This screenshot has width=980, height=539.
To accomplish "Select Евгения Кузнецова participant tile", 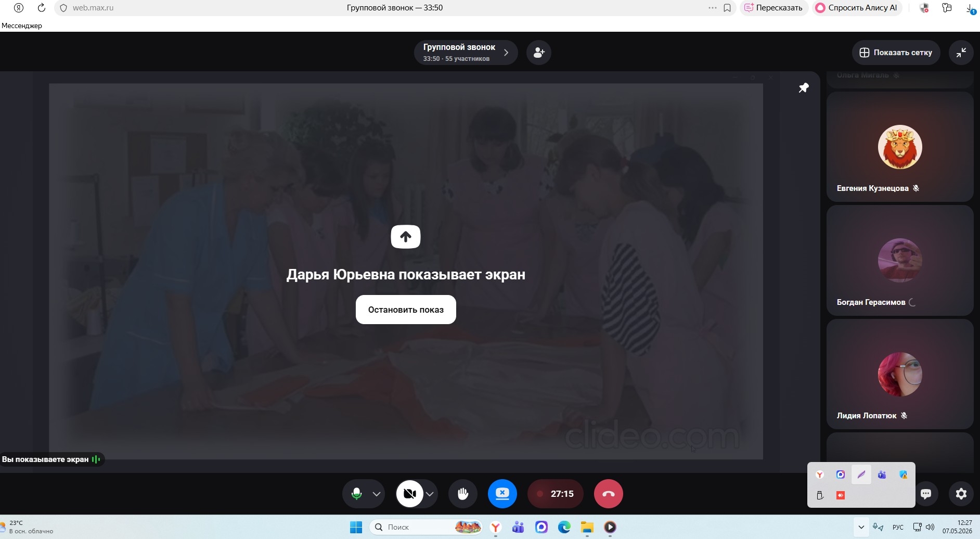I will click(900, 147).
